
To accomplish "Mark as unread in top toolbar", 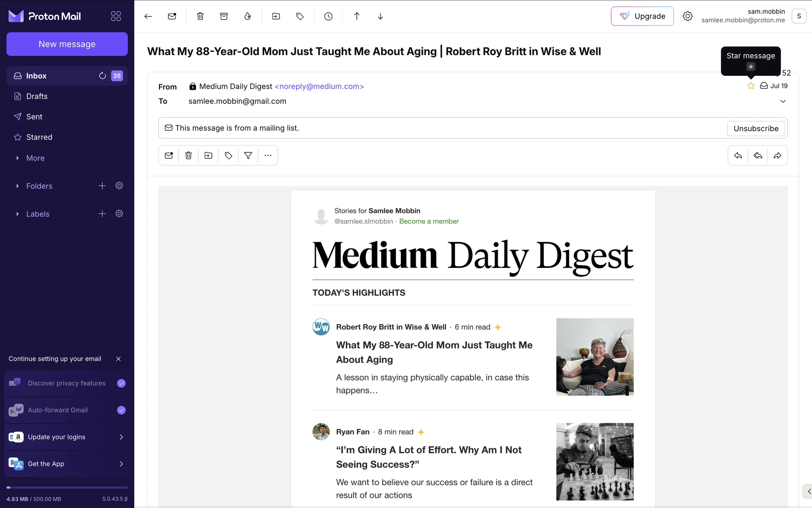I will (x=172, y=16).
